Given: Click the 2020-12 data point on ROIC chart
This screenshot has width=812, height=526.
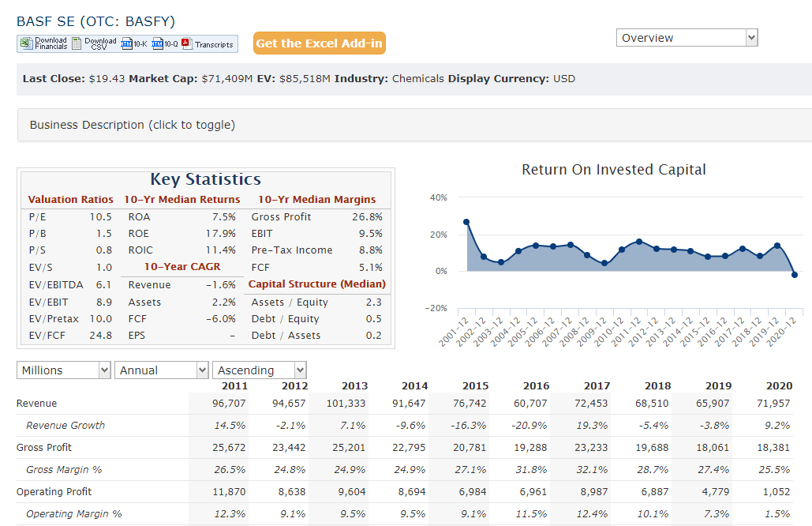Looking at the screenshot, I should pos(795,275).
